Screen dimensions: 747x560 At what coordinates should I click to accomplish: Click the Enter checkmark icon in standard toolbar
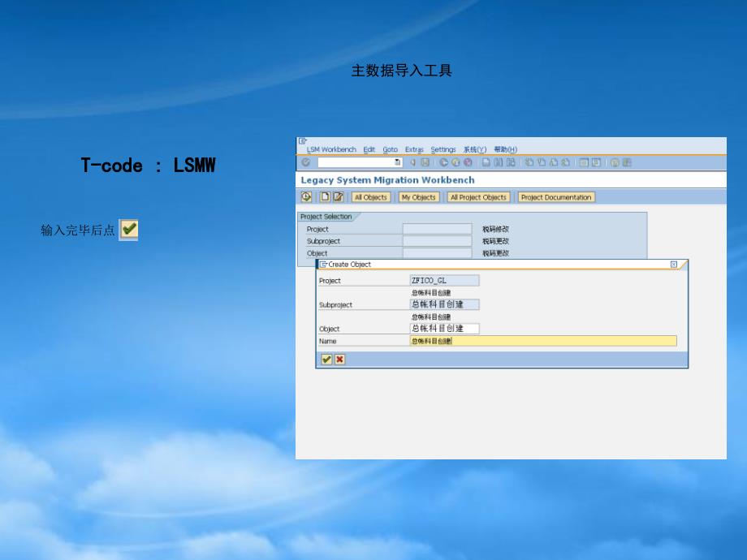coord(306,162)
